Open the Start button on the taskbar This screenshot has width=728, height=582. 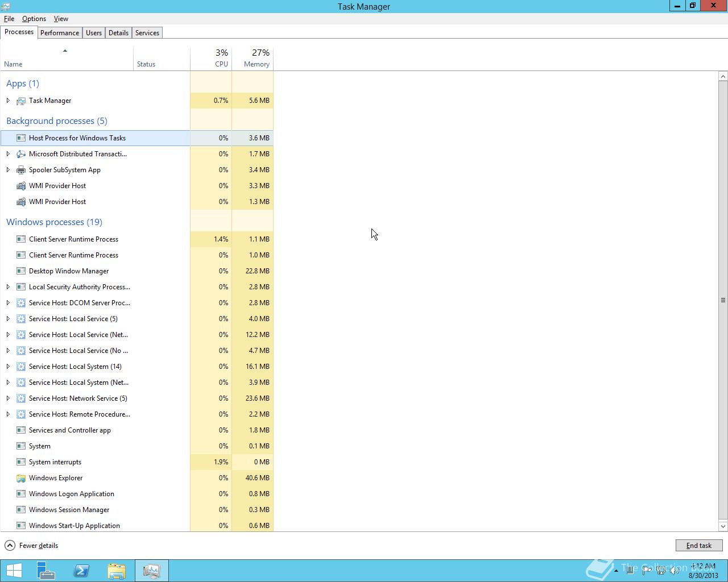[14, 571]
